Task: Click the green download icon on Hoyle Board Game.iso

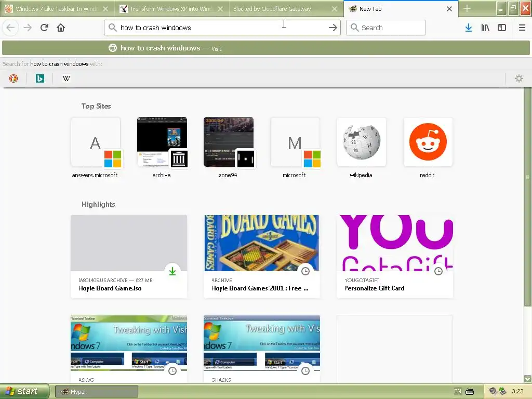Action: click(x=172, y=271)
